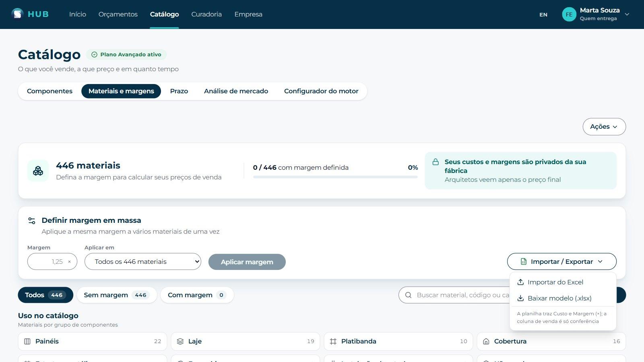This screenshot has width=644, height=362.
Task: Expand the Marta Souza account menu chevron
Action: tap(627, 14)
